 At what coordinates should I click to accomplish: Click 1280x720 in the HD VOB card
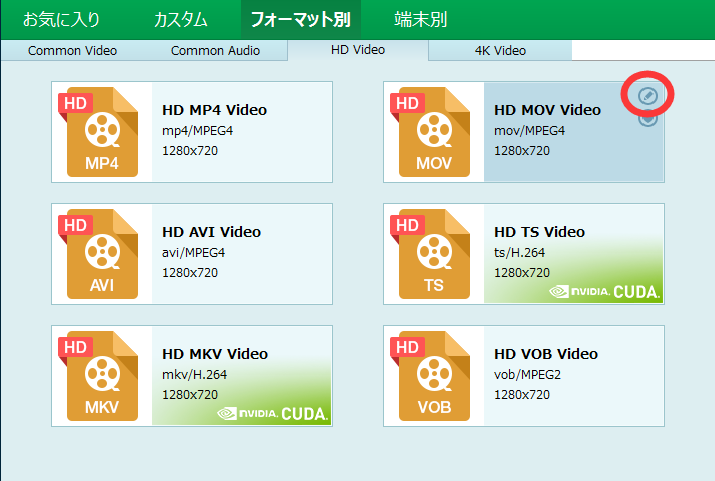[x=522, y=395]
